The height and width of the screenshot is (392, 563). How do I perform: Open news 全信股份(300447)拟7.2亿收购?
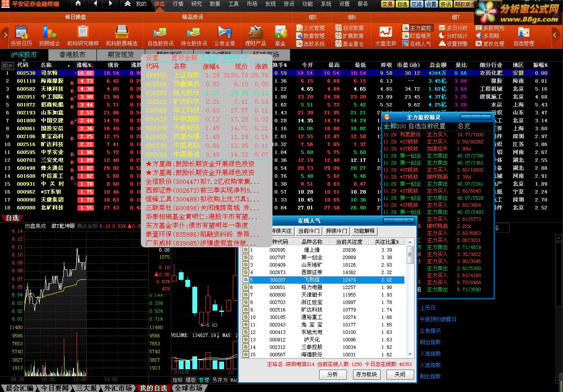tap(202, 182)
